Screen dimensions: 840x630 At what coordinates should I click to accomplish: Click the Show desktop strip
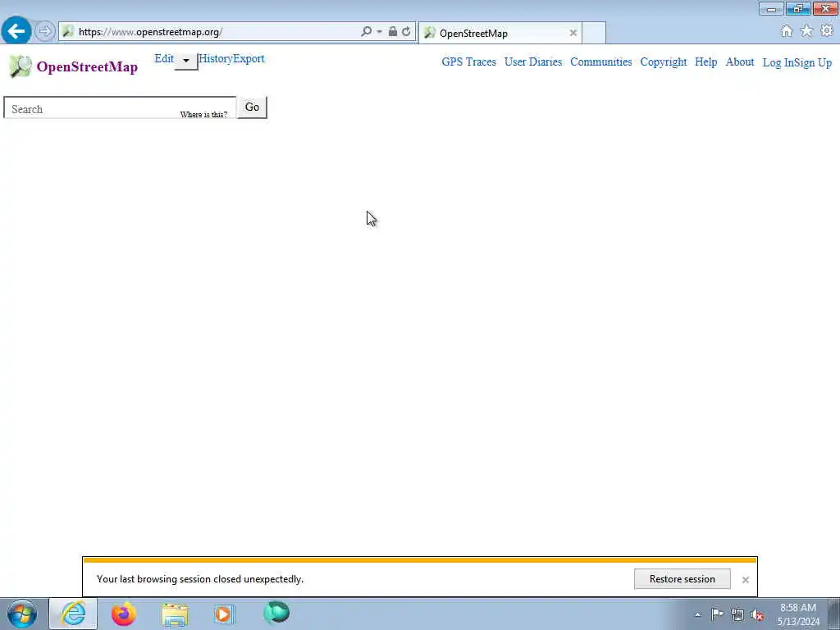coord(834,614)
